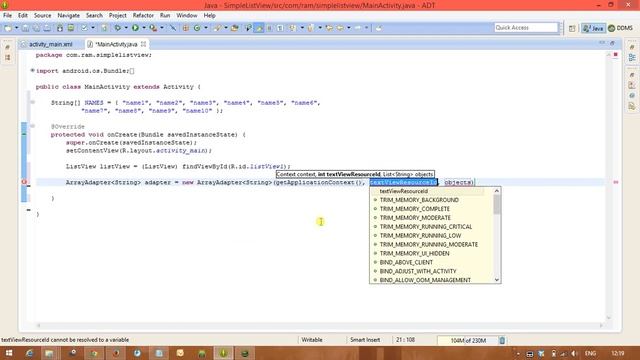
Task: Run the garbage collector trash icon
Action: pos(502,340)
